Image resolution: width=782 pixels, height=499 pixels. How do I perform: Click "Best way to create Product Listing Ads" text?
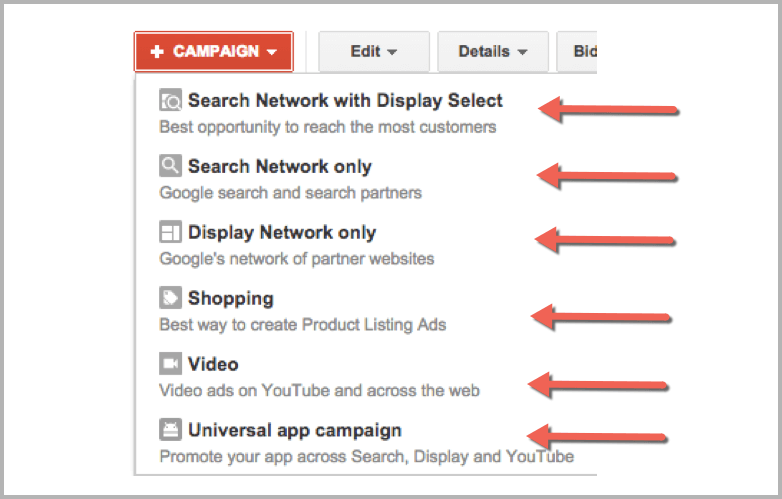tap(302, 325)
